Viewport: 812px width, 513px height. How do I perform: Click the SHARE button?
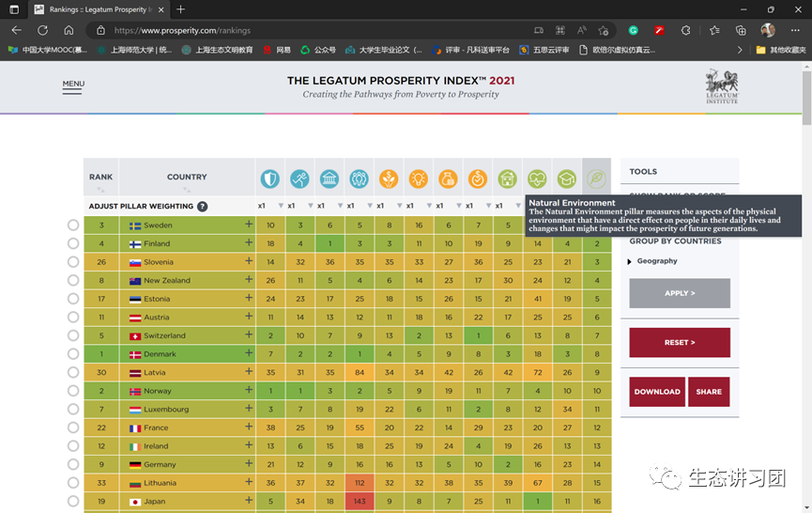(709, 392)
